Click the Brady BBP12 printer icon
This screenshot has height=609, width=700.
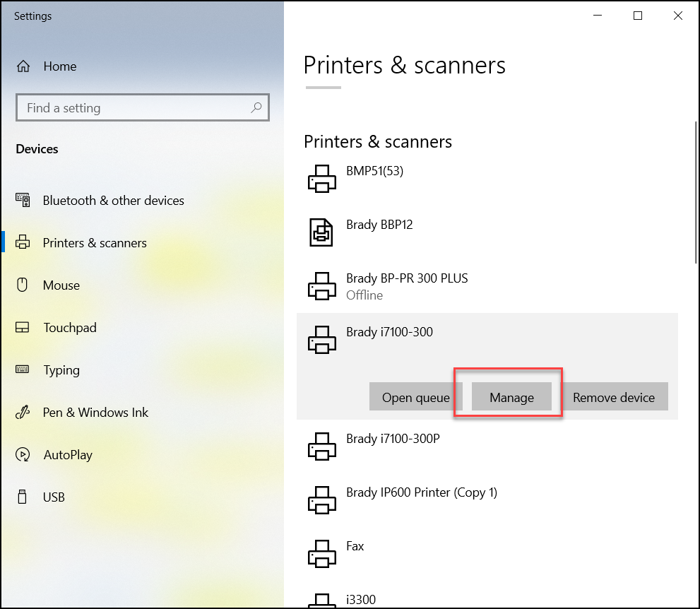coord(322,232)
